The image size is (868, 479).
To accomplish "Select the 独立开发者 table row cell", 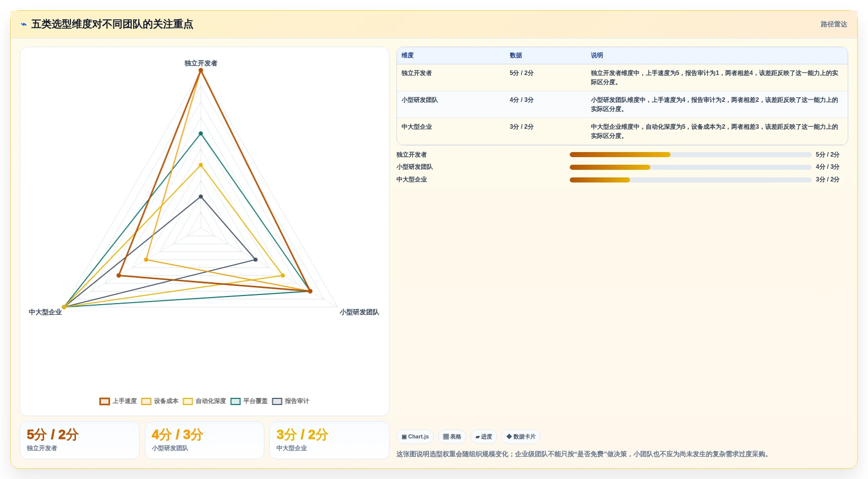I will [417, 73].
